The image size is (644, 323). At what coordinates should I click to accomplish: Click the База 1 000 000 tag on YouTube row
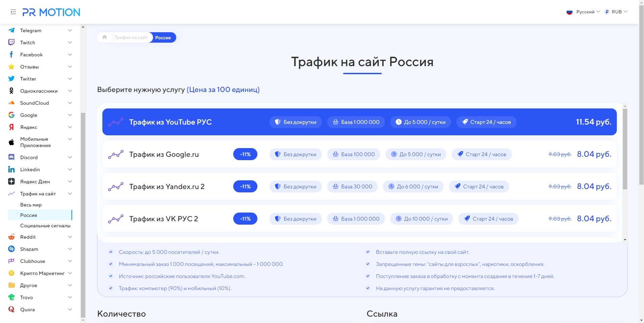click(x=356, y=122)
